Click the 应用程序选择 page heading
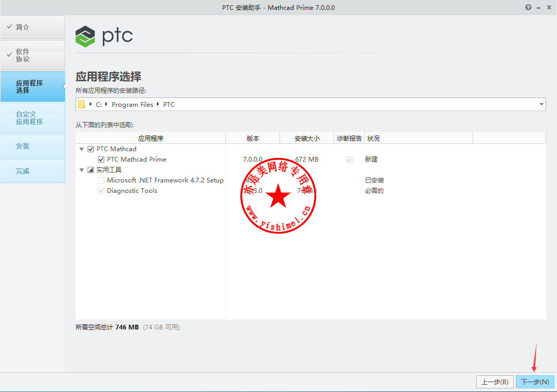This screenshot has height=392, width=557. (x=108, y=77)
